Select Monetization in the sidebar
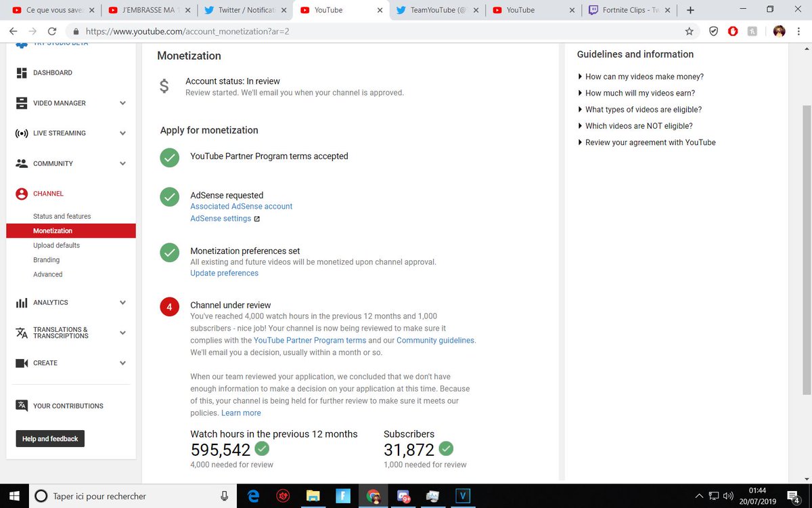This screenshot has width=812, height=508. 71,231
